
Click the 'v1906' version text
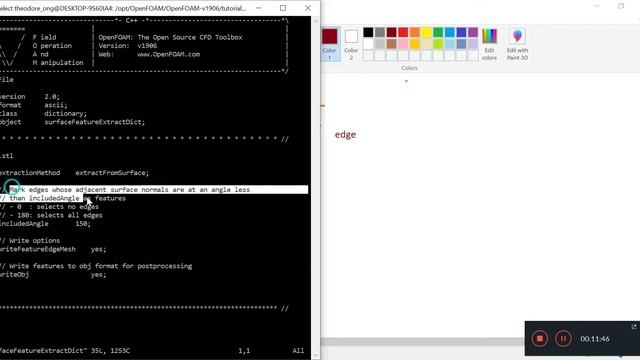(x=147, y=46)
